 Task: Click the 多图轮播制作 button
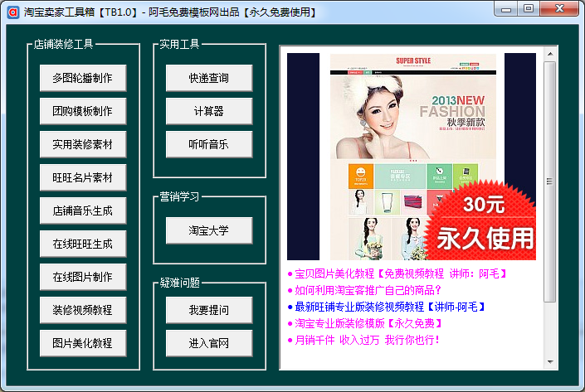(x=83, y=78)
